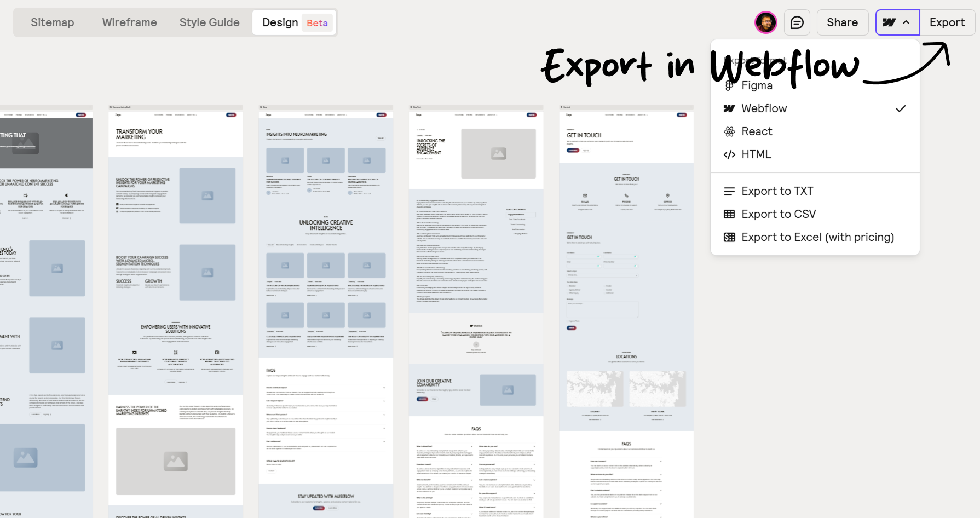
Task: Click the Share button
Action: (x=843, y=22)
